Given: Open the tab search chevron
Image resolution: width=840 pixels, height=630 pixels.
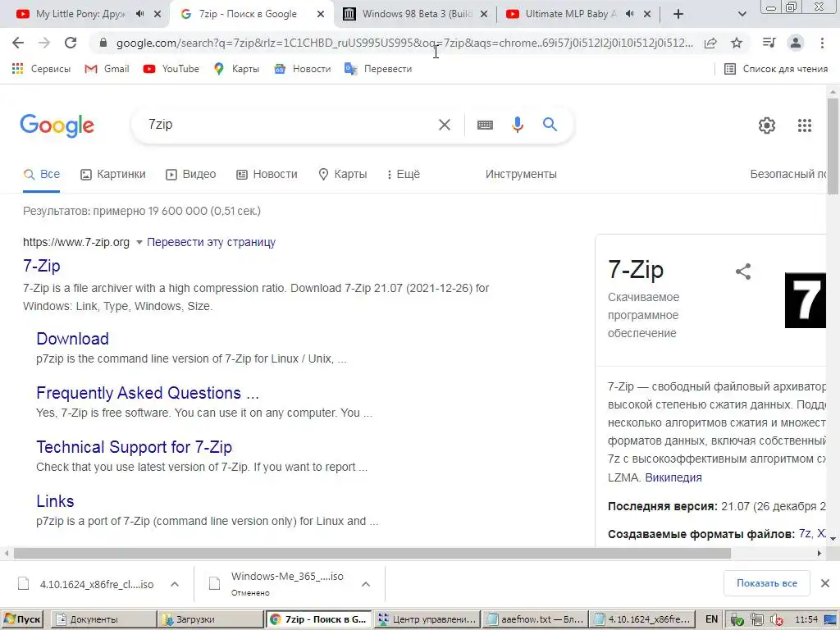Looking at the screenshot, I should coord(742,15).
